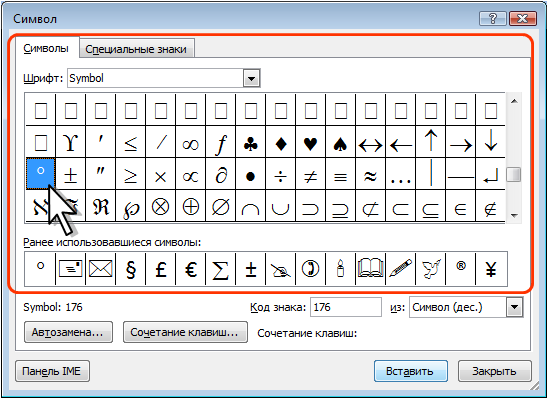Image resolution: width=548 pixels, height=399 pixels.
Task: Insert symbol with the Вставить button
Action: coord(411,371)
